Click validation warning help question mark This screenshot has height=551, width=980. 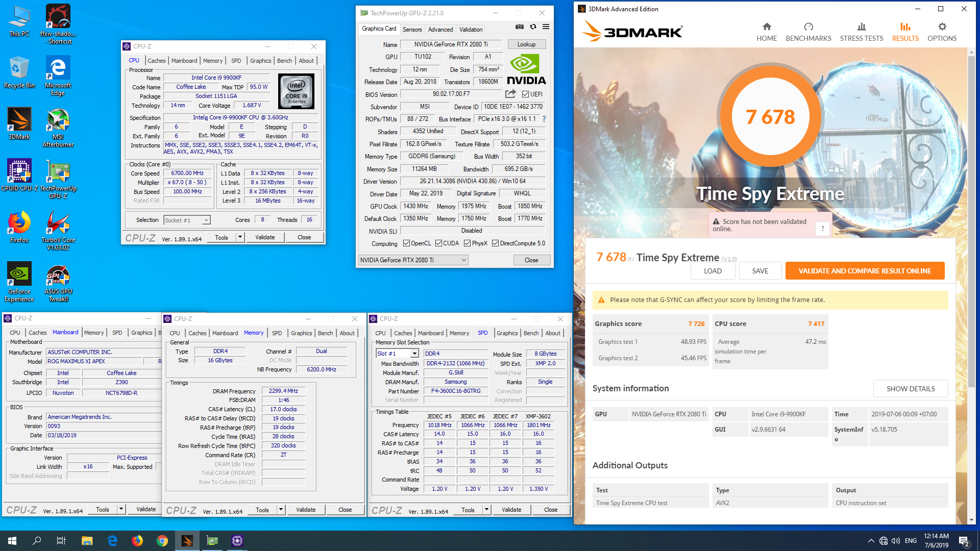pos(822,229)
